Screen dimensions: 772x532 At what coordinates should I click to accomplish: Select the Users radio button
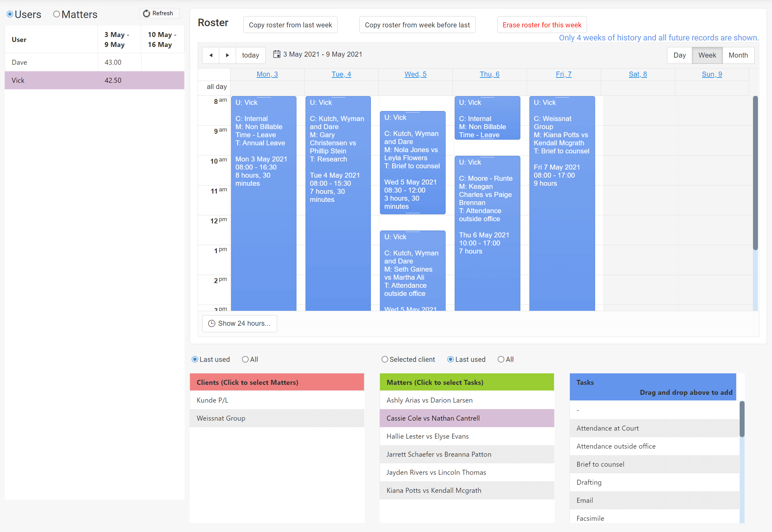tap(10, 14)
